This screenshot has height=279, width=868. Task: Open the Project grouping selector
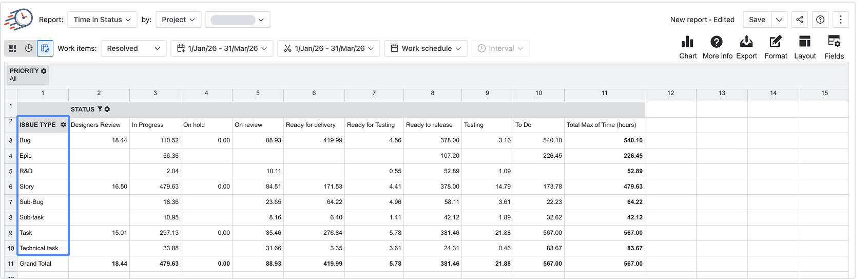pyautogui.click(x=179, y=20)
